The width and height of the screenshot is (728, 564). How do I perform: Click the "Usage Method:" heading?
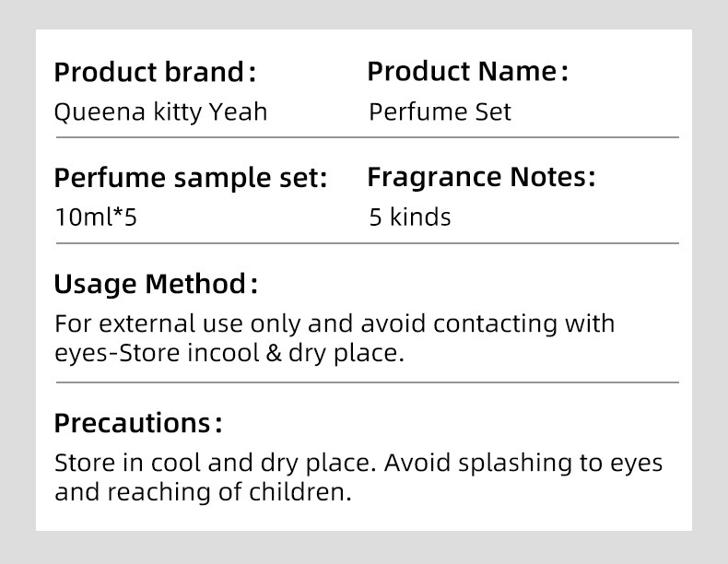pos(155,284)
